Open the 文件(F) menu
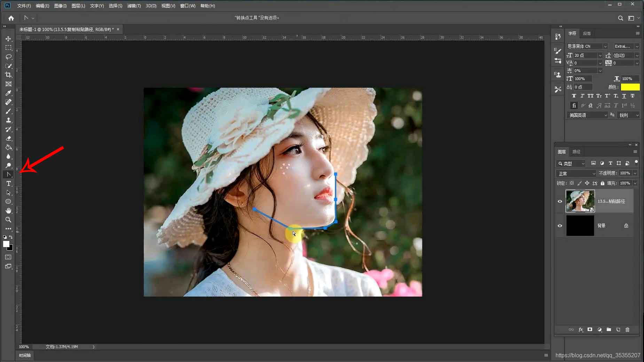 tap(24, 6)
